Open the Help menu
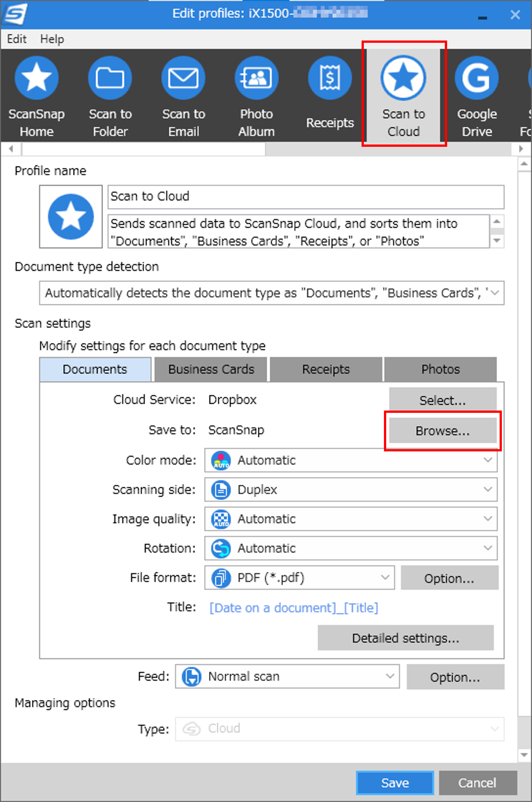Image resolution: width=532 pixels, height=802 pixels. click(52, 39)
